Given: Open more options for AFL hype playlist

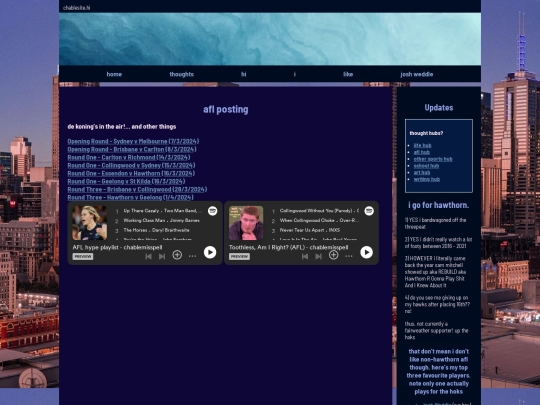Looking at the screenshot, I should 193,256.
